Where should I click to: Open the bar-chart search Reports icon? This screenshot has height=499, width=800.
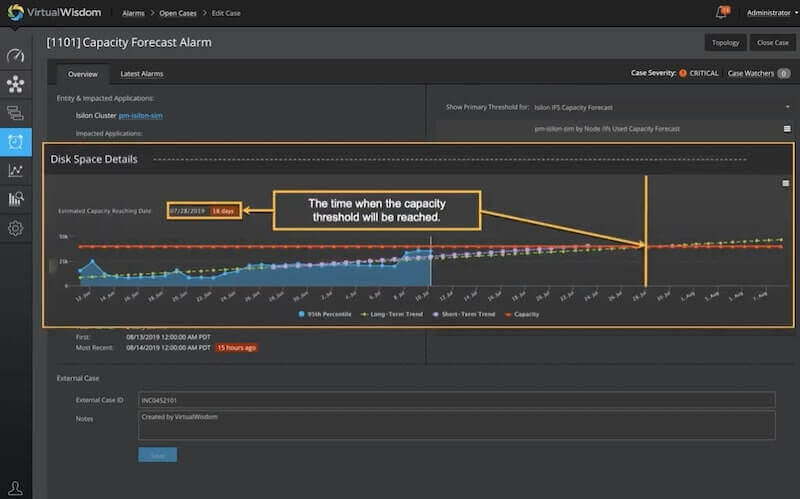[15, 199]
